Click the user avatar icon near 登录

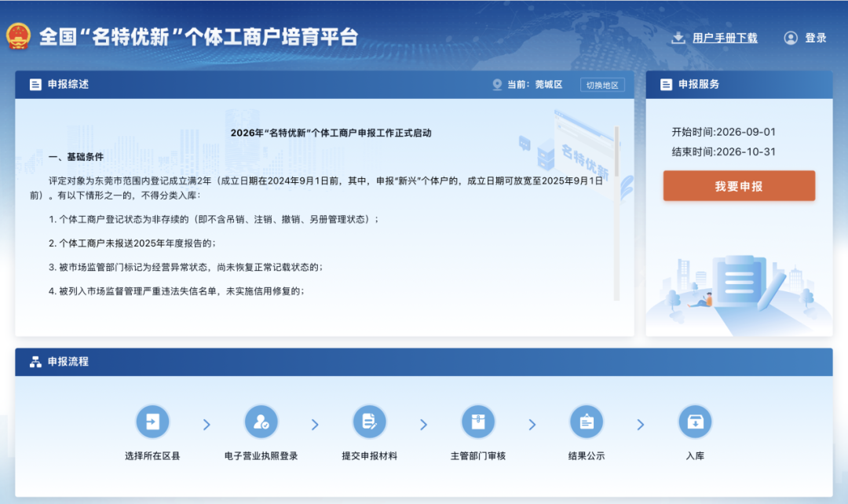[x=791, y=38]
